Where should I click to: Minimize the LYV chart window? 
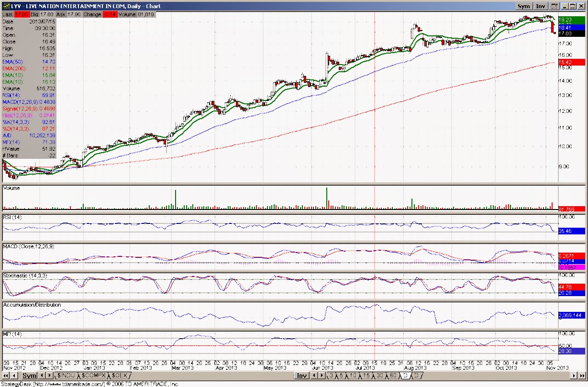click(x=566, y=6)
